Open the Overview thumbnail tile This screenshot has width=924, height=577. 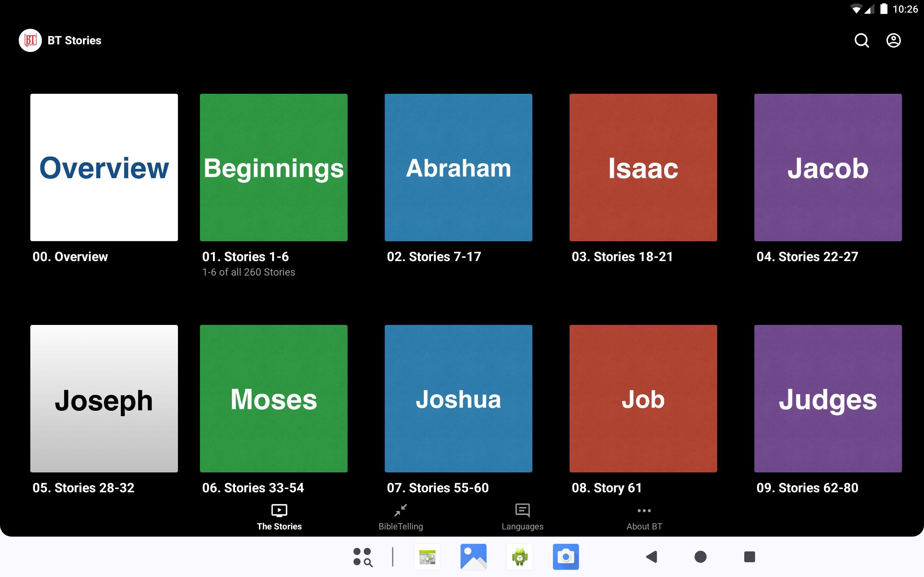104,167
